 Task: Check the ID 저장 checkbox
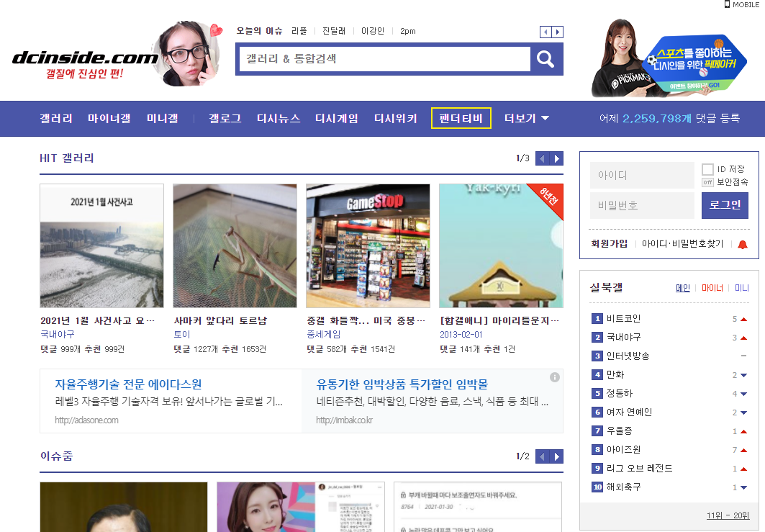(x=707, y=169)
